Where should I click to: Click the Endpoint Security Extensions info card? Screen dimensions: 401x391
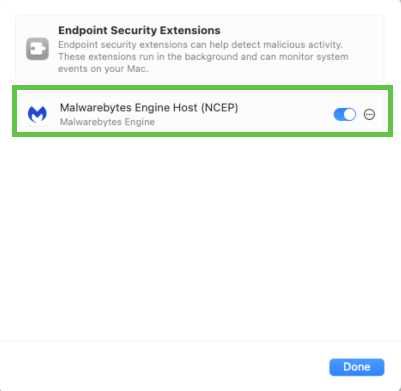tap(200, 49)
